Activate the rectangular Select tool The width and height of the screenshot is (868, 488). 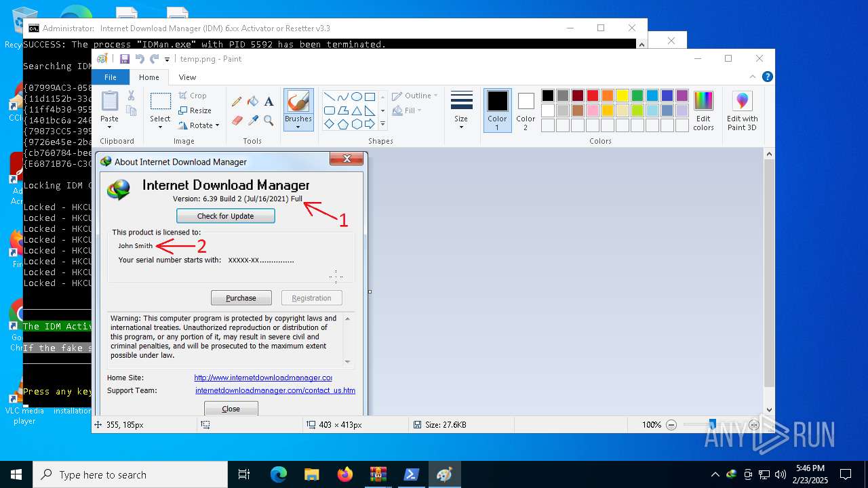161,101
